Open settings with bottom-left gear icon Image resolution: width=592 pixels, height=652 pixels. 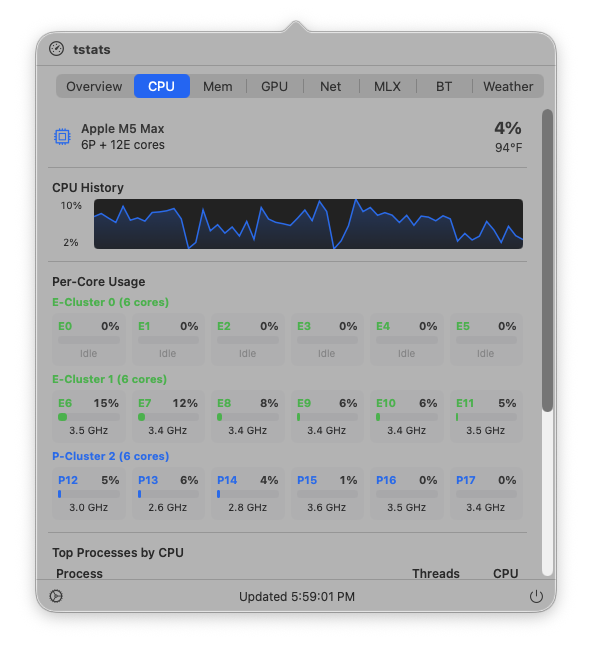click(56, 596)
